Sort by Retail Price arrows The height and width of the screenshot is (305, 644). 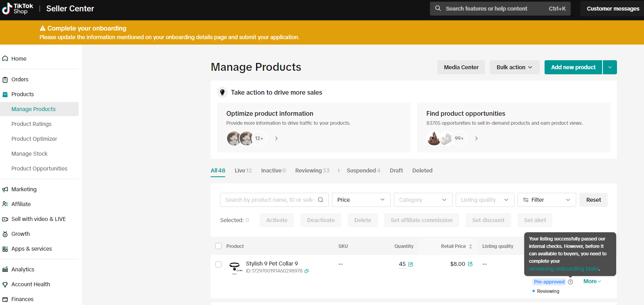click(471, 246)
